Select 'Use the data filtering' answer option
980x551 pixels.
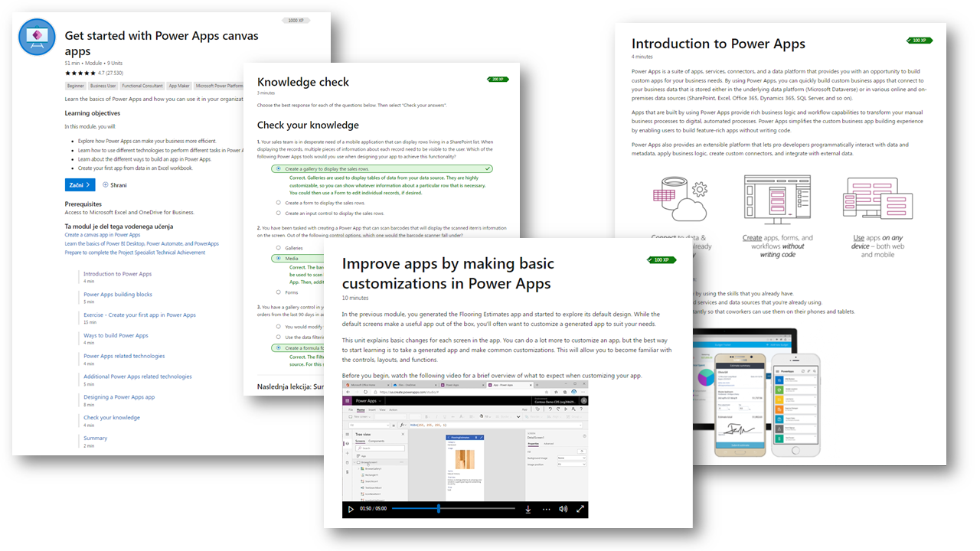[299, 337]
